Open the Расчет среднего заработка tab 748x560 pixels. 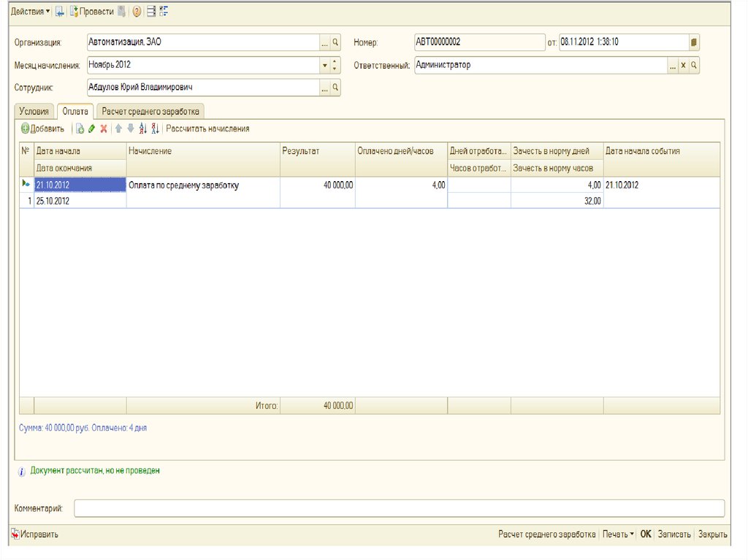151,112
